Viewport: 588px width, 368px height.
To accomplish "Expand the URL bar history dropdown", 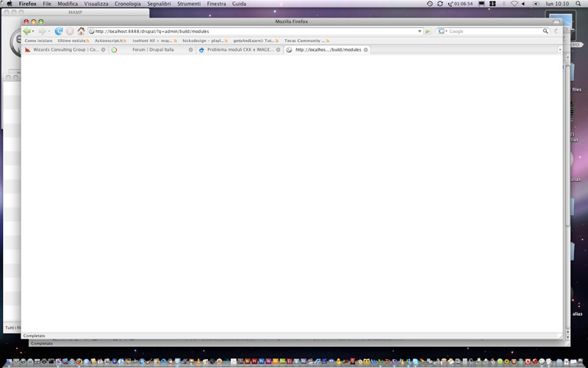I will [420, 31].
